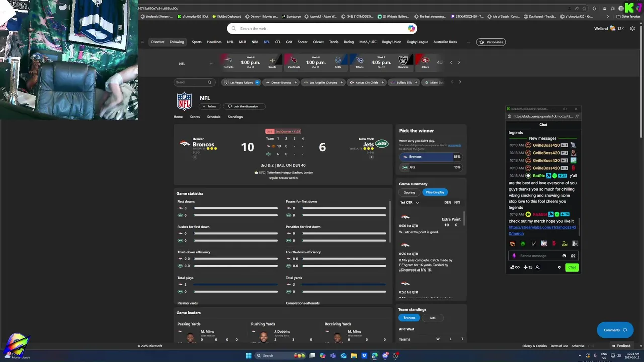Click the Jets 15% pick bar

tap(431, 167)
